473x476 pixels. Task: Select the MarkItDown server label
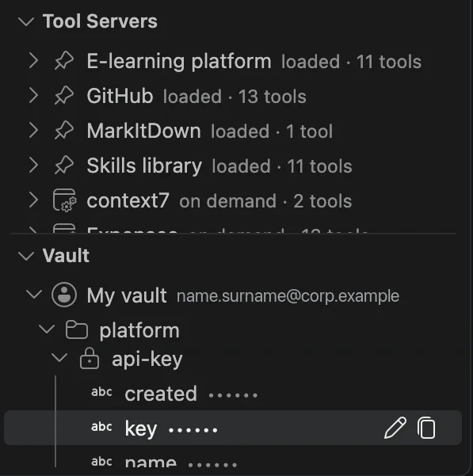tap(144, 131)
